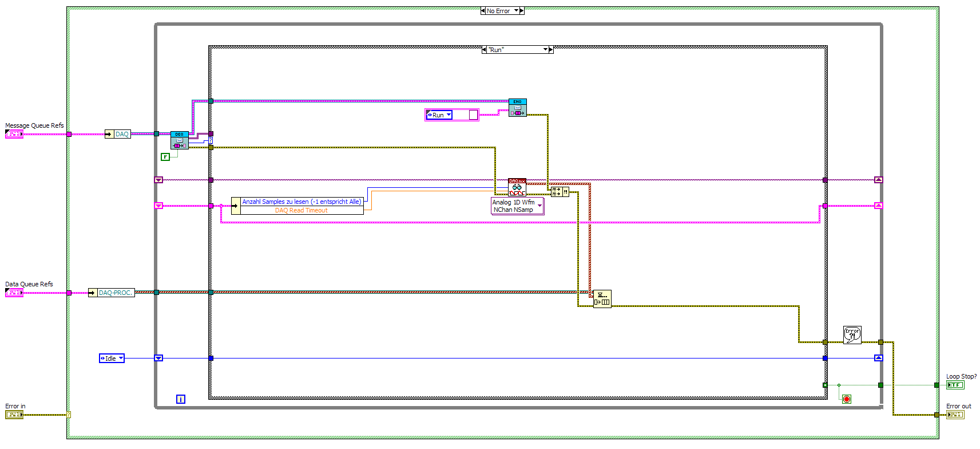Click the Message Queue Refs label
This screenshot has height=449, width=980.
click(x=34, y=125)
